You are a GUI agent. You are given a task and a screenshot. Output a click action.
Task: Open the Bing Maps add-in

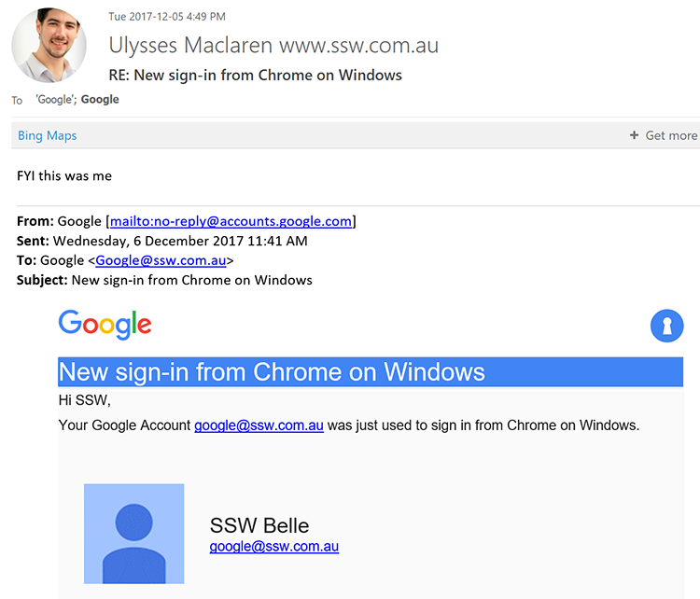47,135
